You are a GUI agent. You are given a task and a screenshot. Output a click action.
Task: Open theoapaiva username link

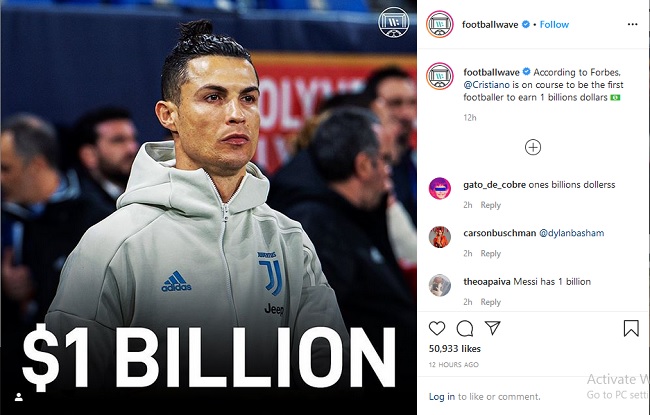pos(487,282)
